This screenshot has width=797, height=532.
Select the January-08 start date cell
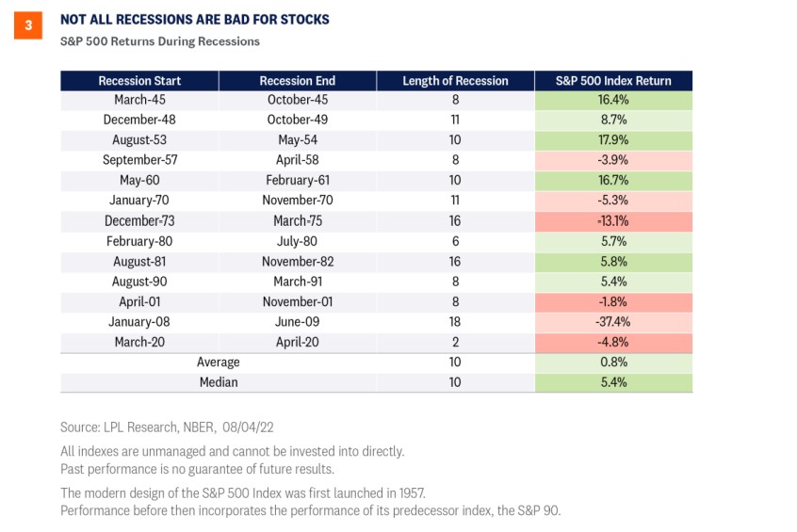pyautogui.click(x=139, y=322)
